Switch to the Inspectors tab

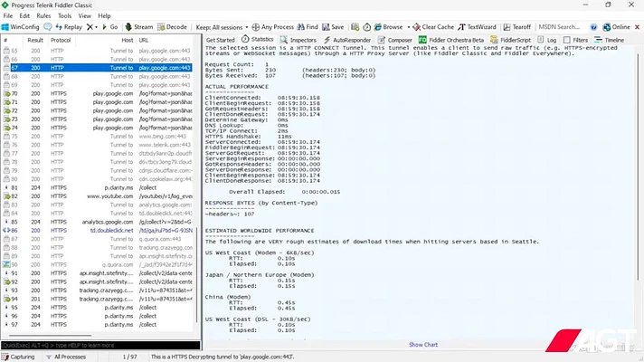(298, 40)
